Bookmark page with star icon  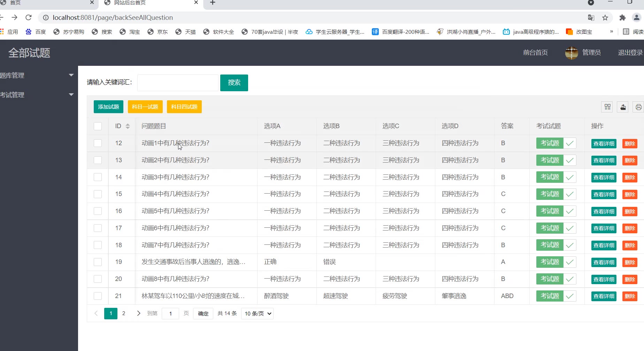pos(605,18)
